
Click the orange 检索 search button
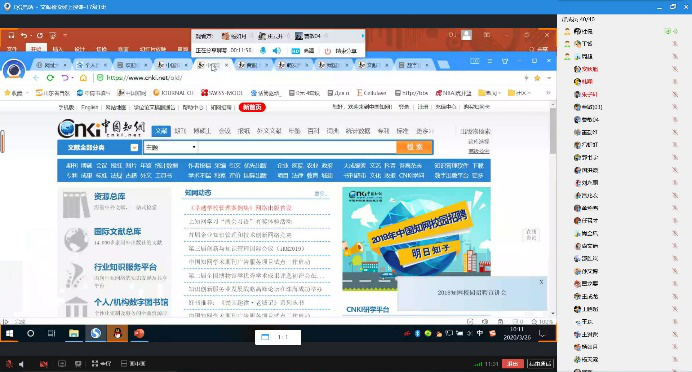(414, 147)
